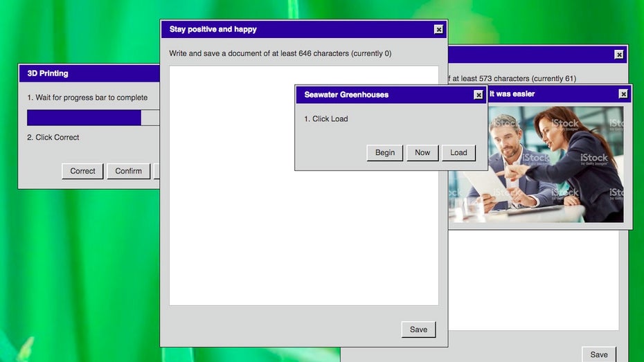Click the Now button in Seawater Greenhouses

click(x=422, y=153)
